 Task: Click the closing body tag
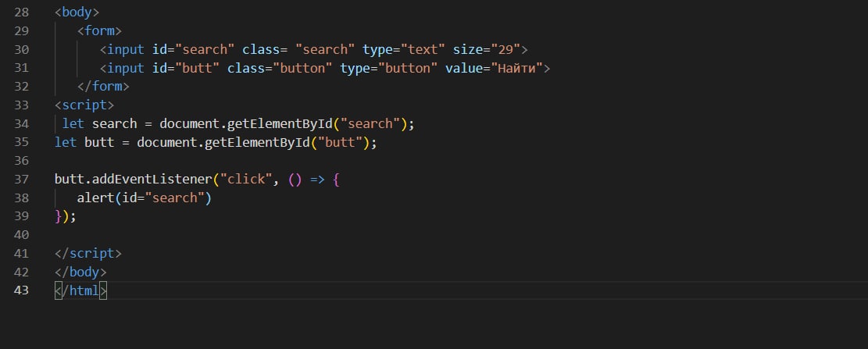point(80,272)
